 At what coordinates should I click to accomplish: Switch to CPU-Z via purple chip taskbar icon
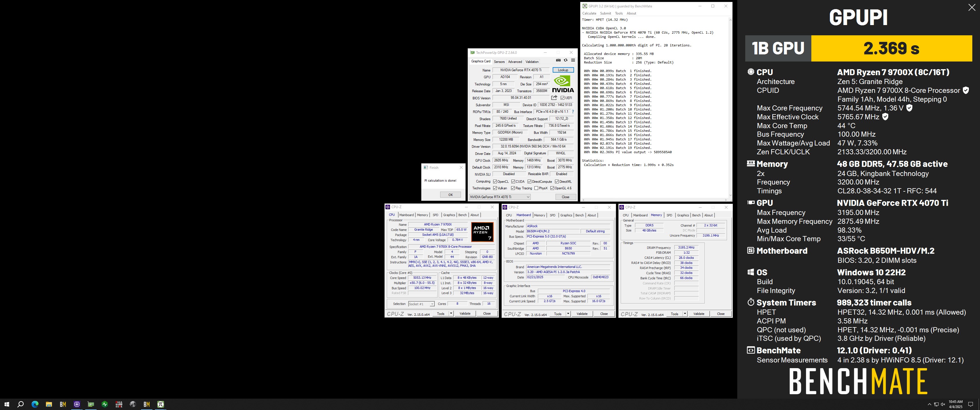pyautogui.click(x=77, y=404)
